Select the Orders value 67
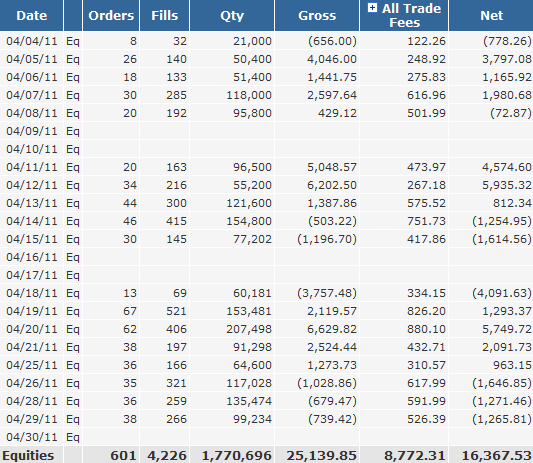Screen dimensions: 533x463 (130, 311)
